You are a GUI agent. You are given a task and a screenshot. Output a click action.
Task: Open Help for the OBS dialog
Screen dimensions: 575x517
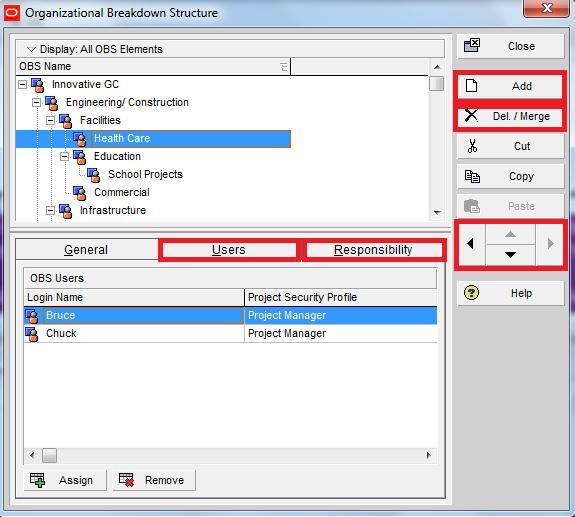pos(510,293)
